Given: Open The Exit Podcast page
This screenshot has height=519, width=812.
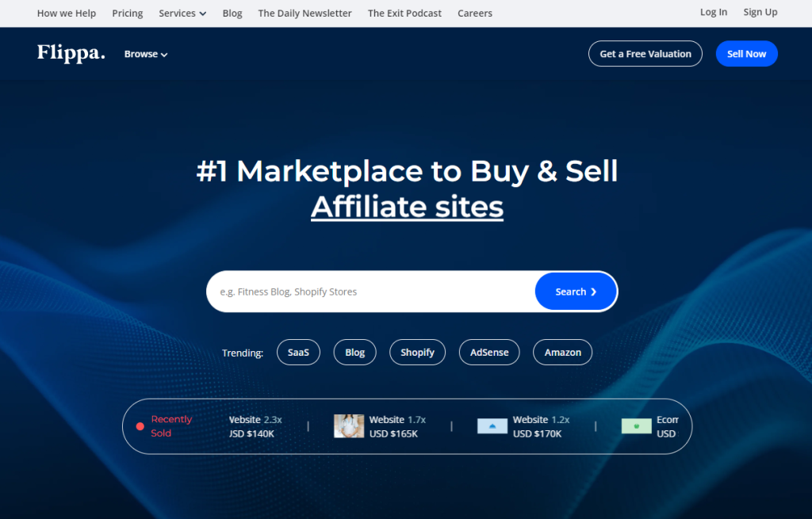Looking at the screenshot, I should 404,13.
